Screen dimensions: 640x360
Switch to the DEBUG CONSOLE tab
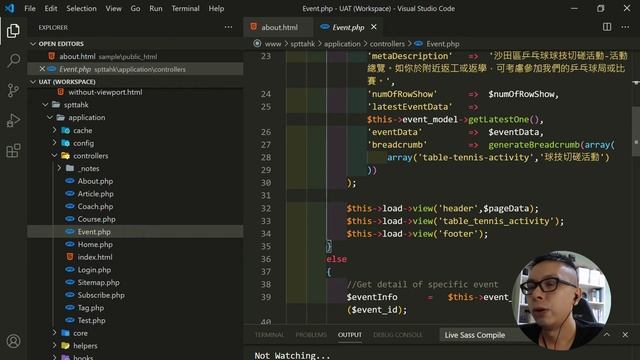[398, 335]
